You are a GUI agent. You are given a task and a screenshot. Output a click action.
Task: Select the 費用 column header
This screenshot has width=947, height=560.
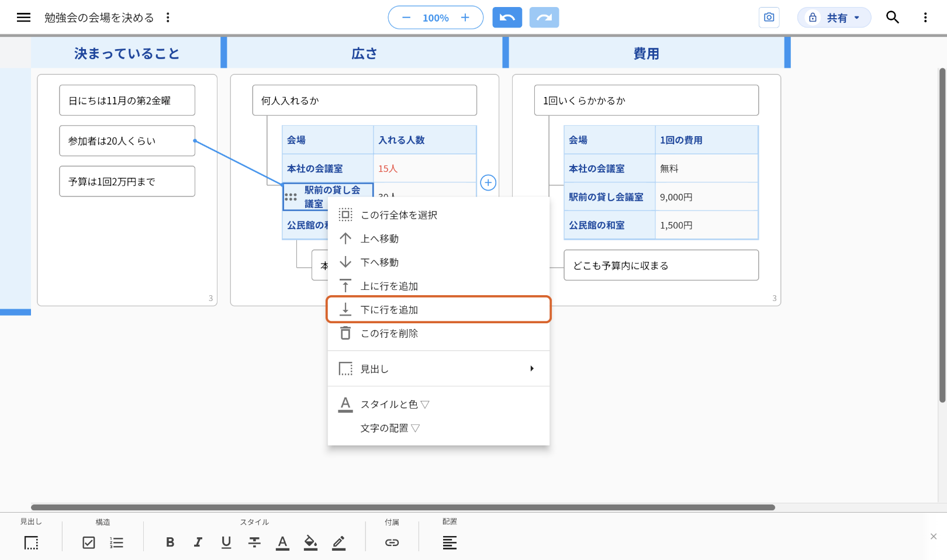tap(647, 53)
